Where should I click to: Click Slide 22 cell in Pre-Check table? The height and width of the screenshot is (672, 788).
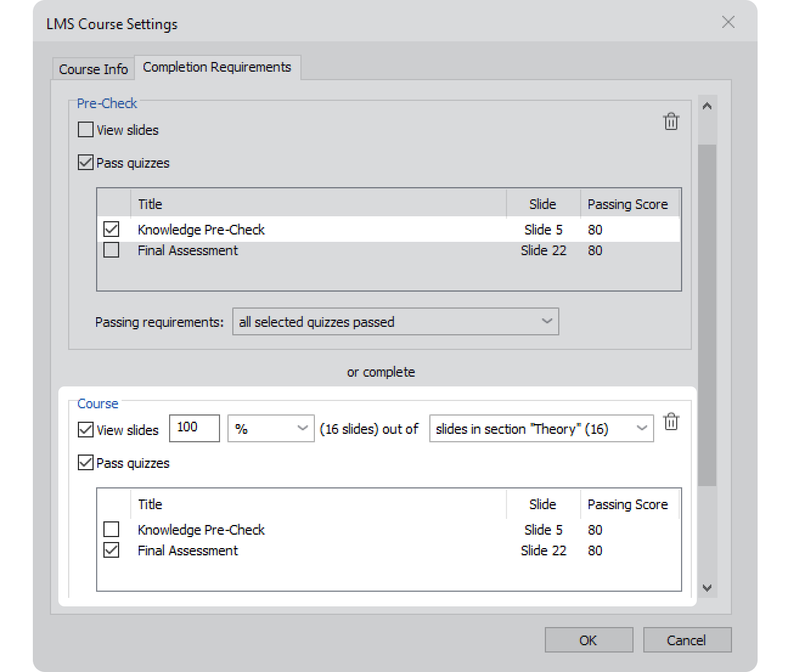544,250
